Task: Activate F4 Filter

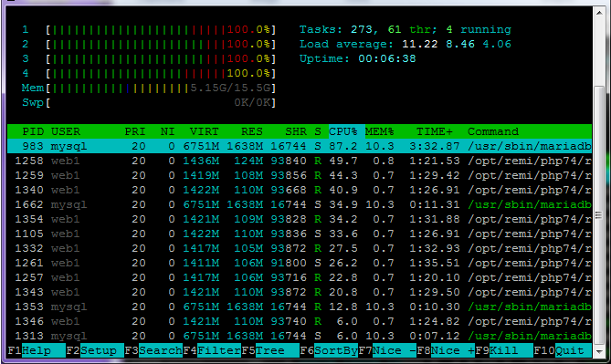Action: click(x=212, y=350)
